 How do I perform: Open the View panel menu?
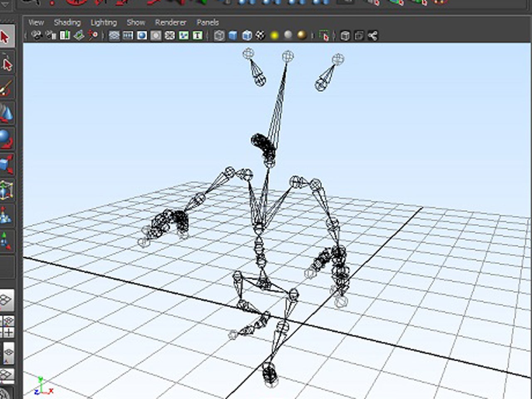[x=36, y=22]
